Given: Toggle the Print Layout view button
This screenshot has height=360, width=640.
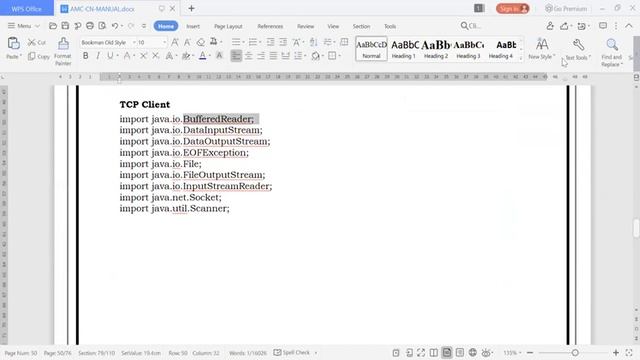Looking at the screenshot, I should 447,352.
